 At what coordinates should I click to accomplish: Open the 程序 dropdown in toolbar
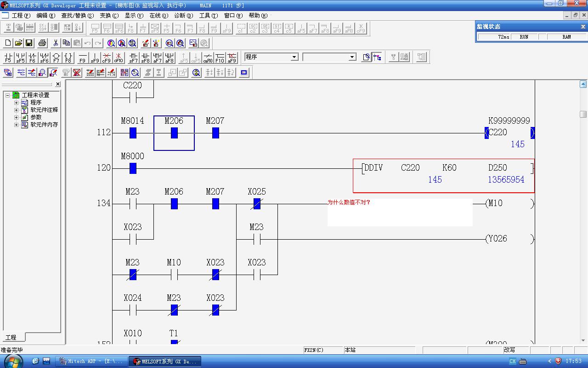pyautogui.click(x=294, y=57)
